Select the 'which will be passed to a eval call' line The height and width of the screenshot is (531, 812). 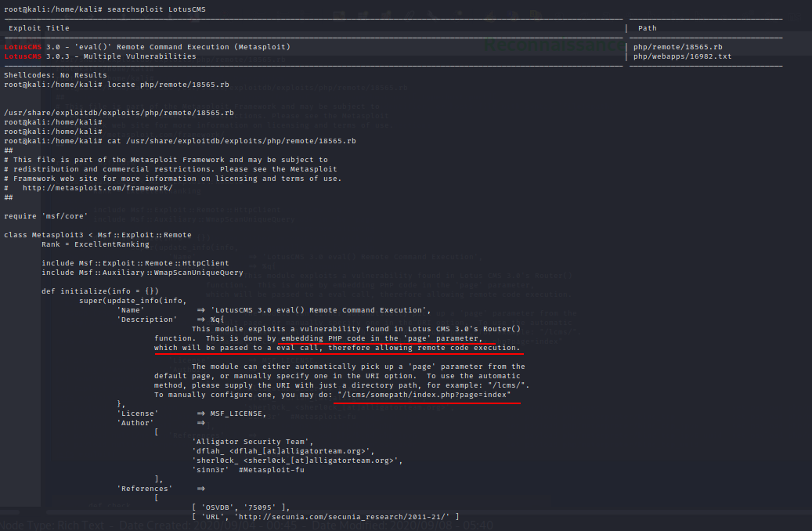coord(337,348)
